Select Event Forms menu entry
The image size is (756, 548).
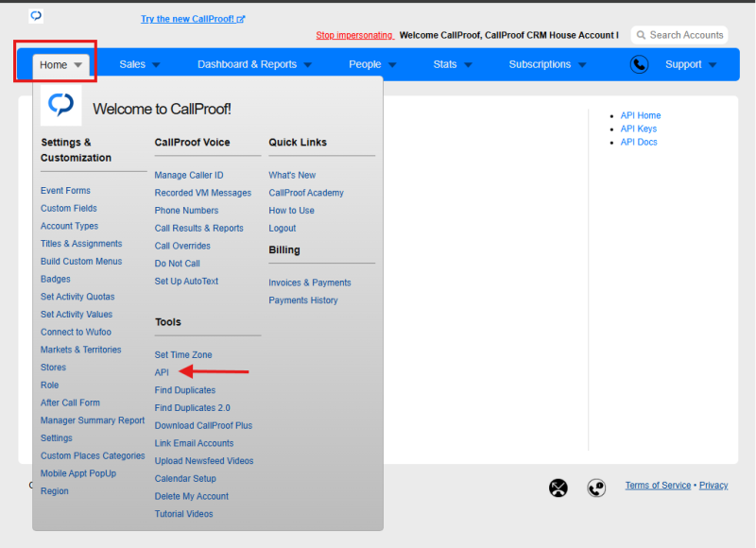pyautogui.click(x=65, y=191)
